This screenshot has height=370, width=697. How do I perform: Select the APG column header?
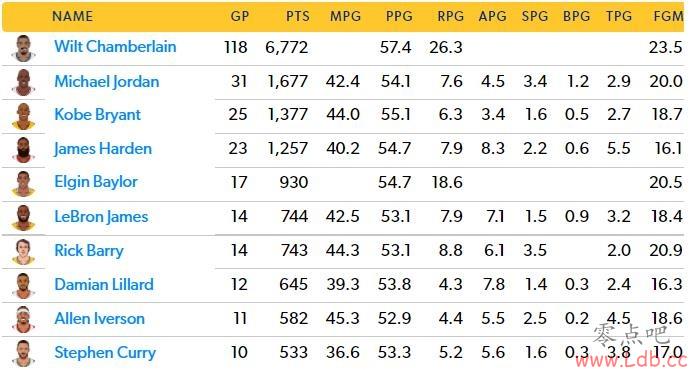(493, 16)
